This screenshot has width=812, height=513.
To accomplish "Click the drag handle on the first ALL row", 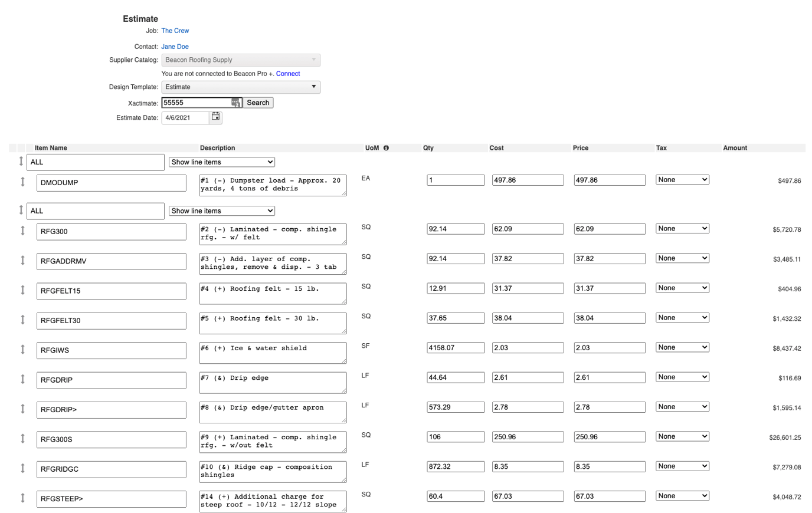I will (x=22, y=162).
